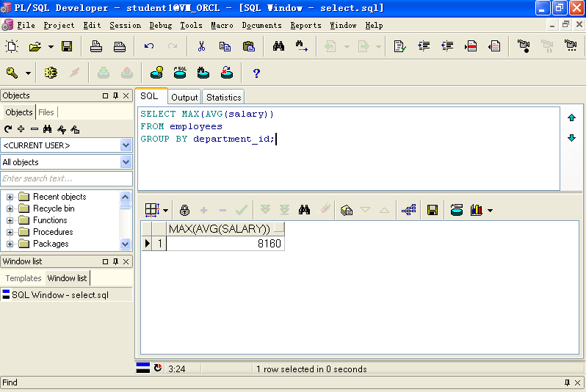Select SQL Window - select.sql in window list
The width and height of the screenshot is (586, 392).
(x=66, y=295)
